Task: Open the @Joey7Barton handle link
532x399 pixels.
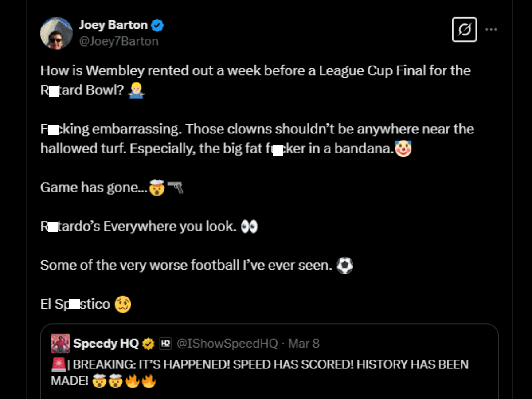Action: coord(119,41)
